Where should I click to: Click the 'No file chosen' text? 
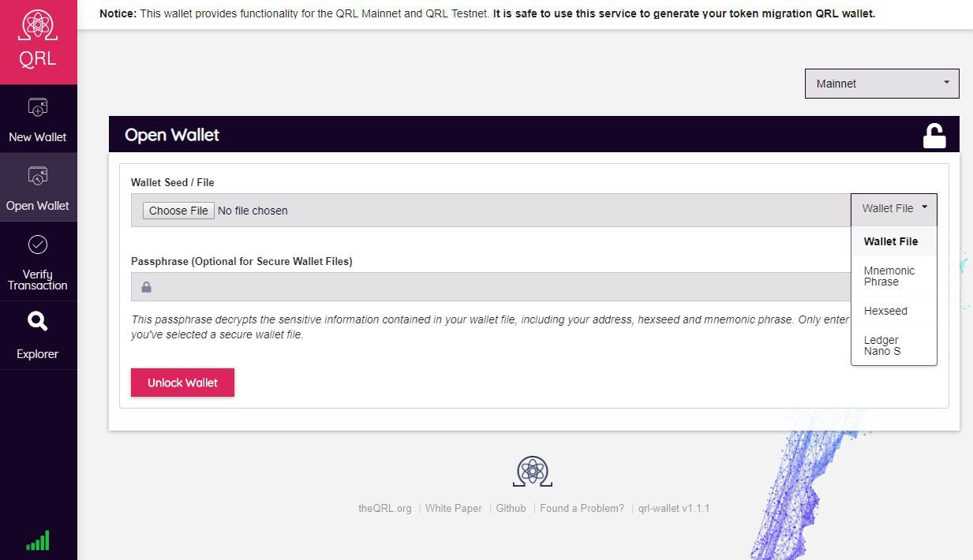coord(253,211)
